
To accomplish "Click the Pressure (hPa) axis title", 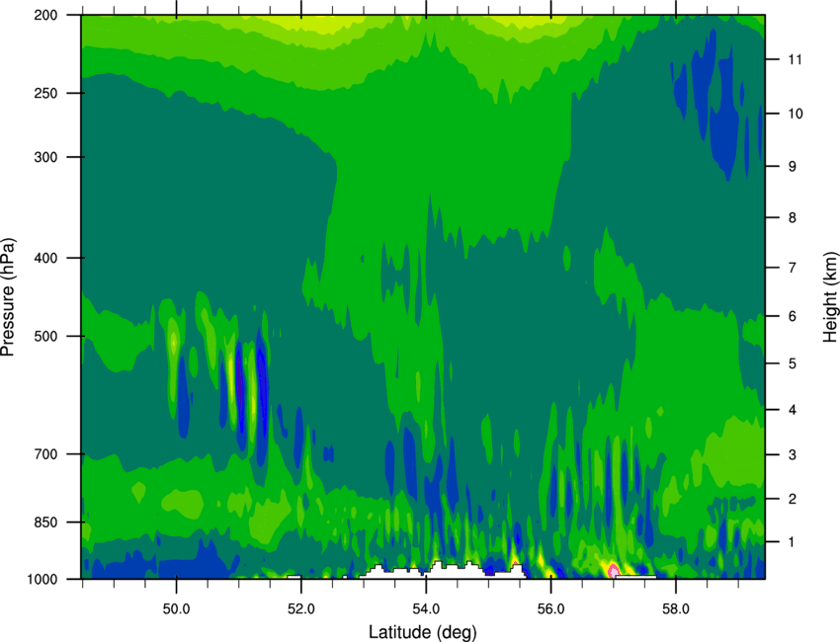I will [8, 297].
